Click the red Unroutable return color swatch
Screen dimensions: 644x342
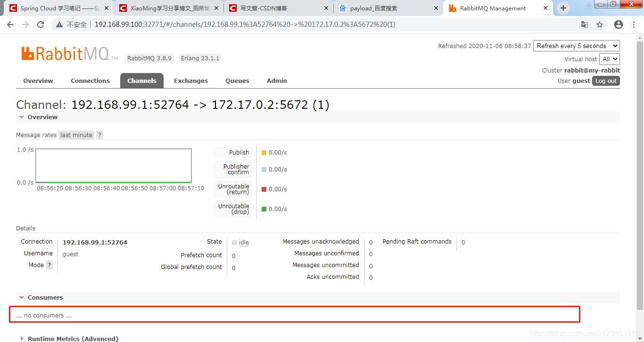click(x=264, y=189)
